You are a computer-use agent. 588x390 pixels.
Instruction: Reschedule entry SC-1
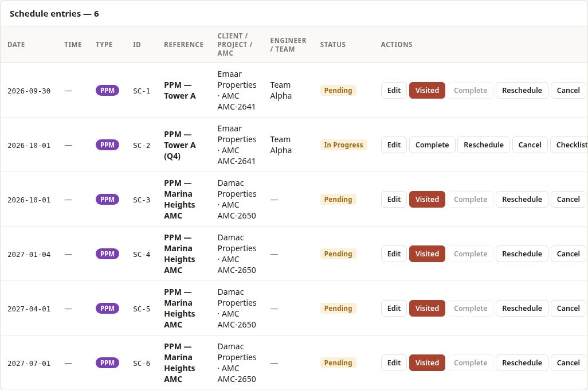(522, 91)
